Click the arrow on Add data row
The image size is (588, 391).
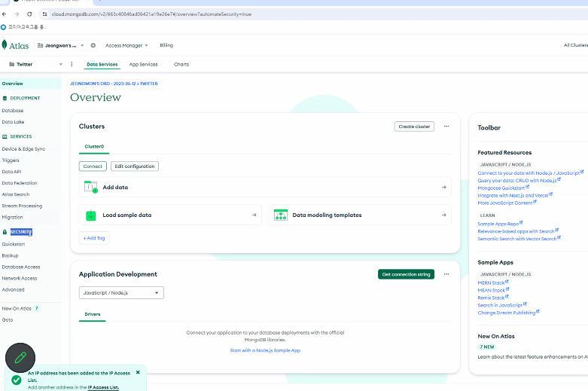coord(444,188)
